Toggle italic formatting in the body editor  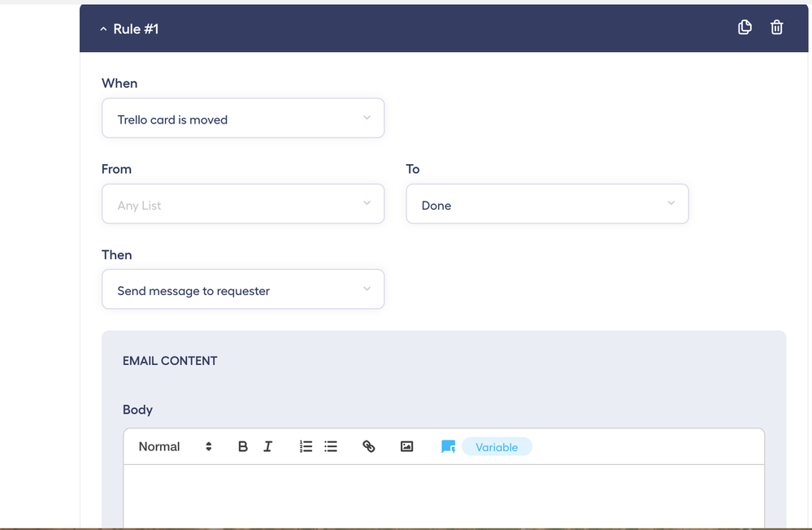pos(267,446)
